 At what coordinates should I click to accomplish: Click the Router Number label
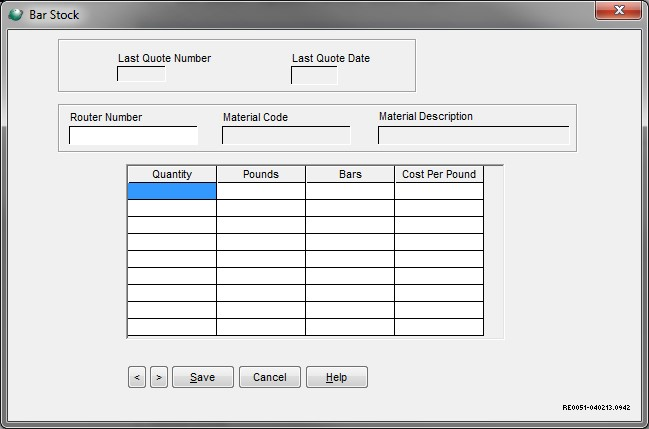pos(106,117)
